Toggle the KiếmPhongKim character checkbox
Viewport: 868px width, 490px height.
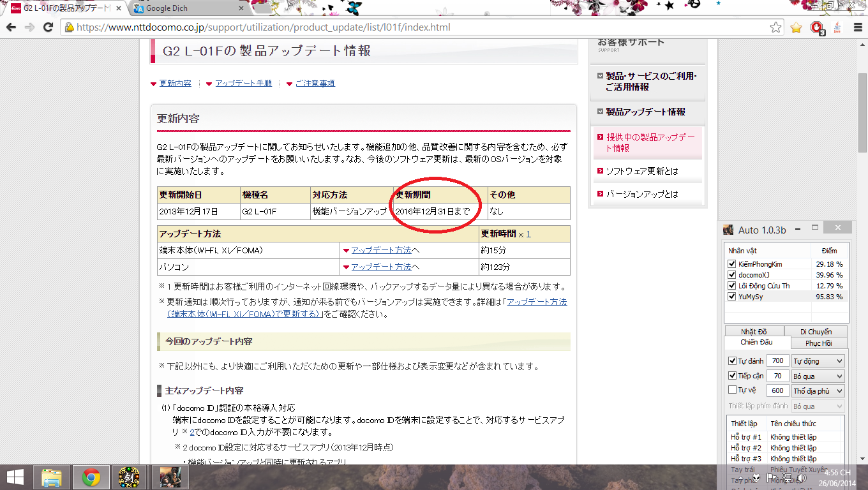point(732,264)
